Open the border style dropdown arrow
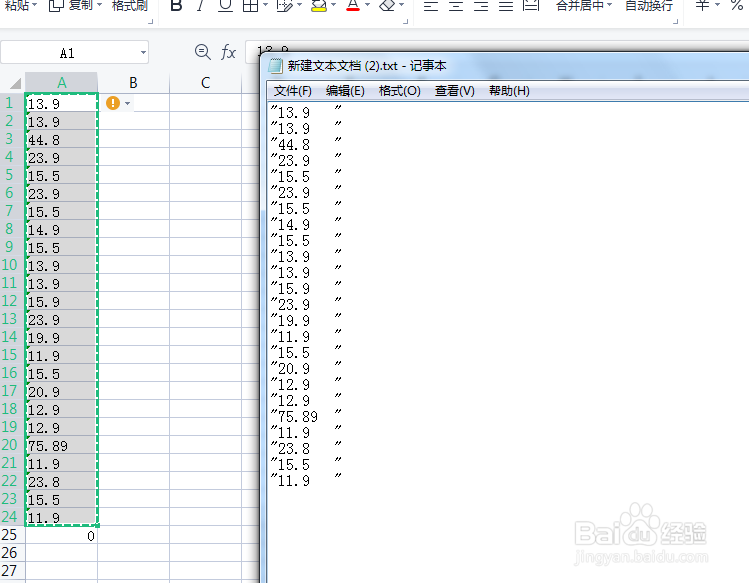749x583 pixels. click(266, 5)
